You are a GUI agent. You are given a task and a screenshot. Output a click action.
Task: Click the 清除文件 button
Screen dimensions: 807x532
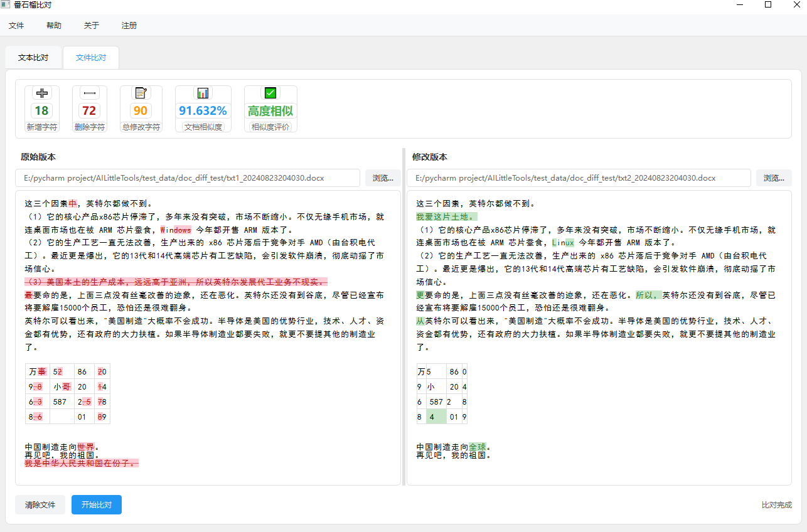pos(40,504)
